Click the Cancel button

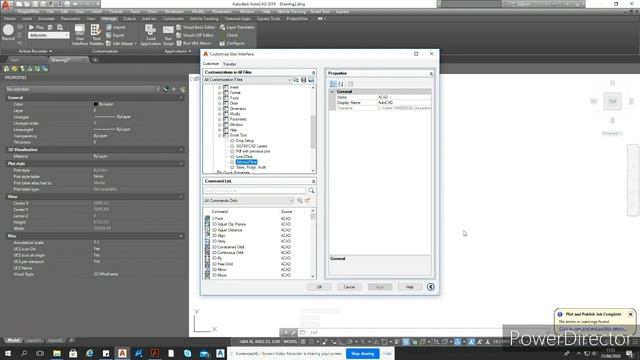click(x=349, y=287)
